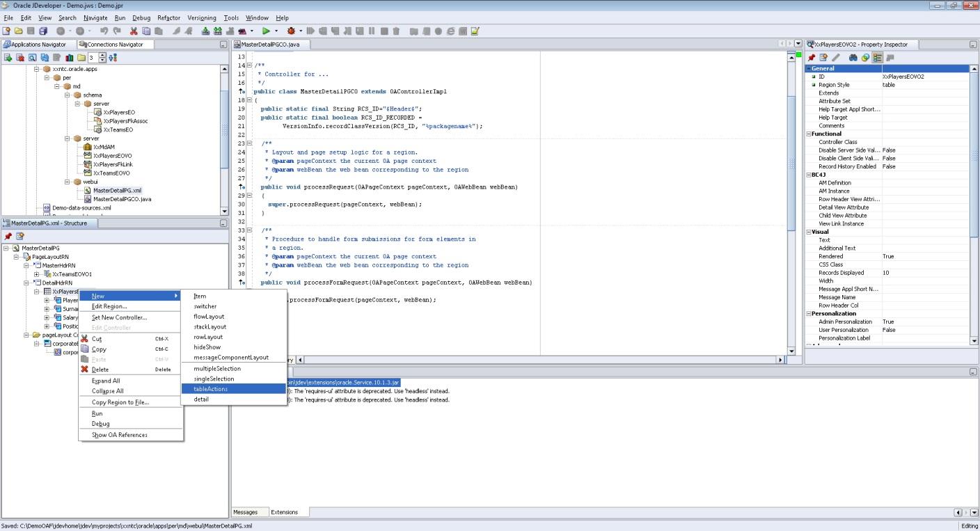Click the Cut scissors icon in main toolbar
980x531 pixels.
click(134, 31)
